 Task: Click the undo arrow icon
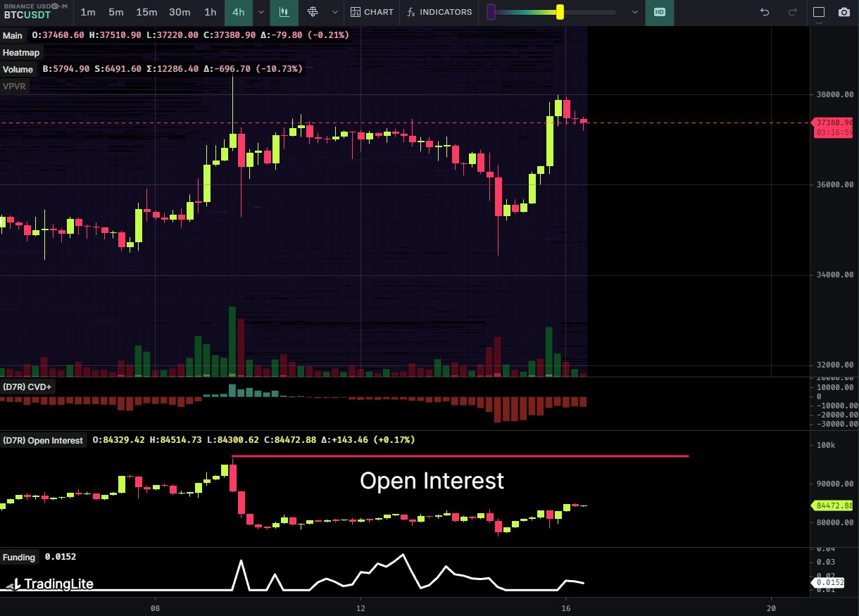coord(765,12)
